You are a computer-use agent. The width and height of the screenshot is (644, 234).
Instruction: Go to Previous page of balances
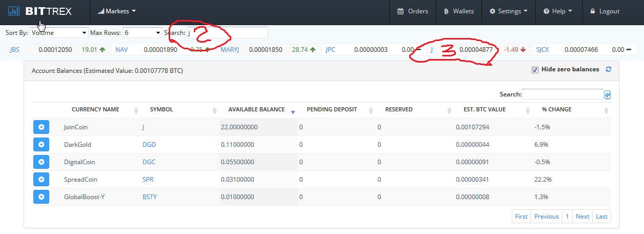(x=547, y=217)
